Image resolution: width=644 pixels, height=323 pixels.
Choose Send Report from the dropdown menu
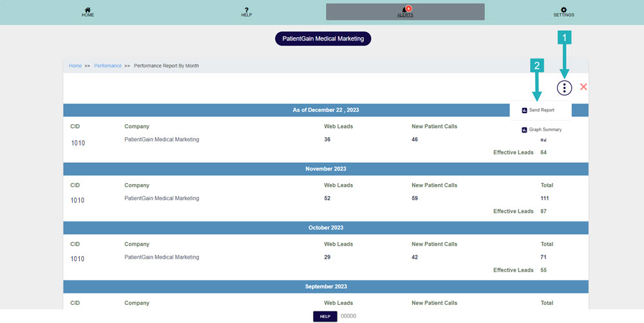click(x=540, y=110)
